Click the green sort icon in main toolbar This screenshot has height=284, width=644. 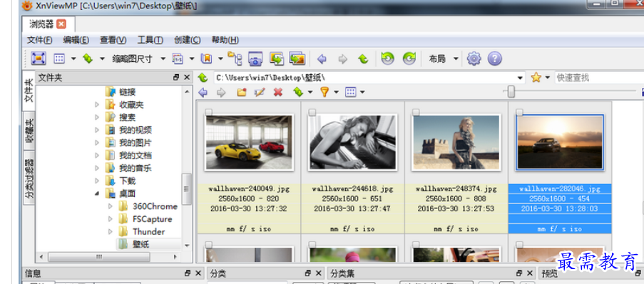click(x=88, y=59)
